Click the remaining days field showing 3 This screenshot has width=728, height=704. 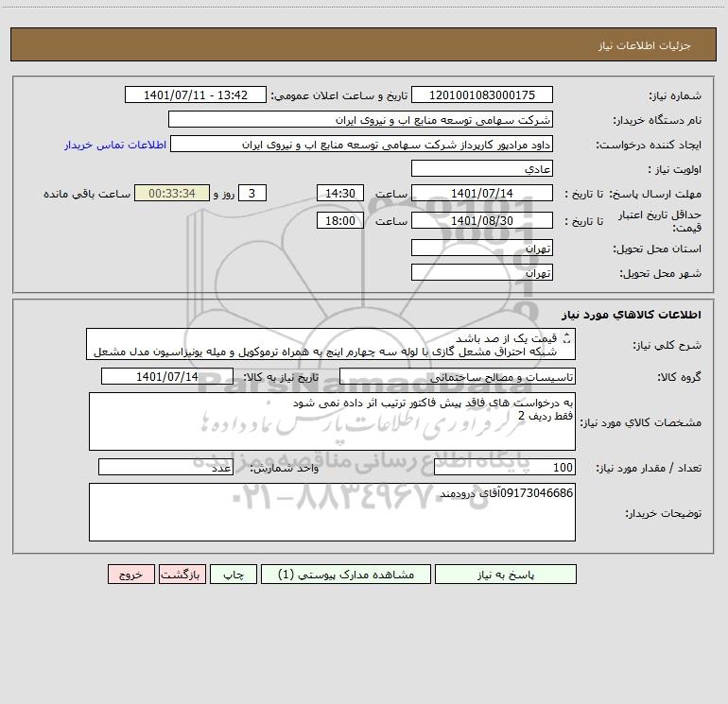click(252, 193)
